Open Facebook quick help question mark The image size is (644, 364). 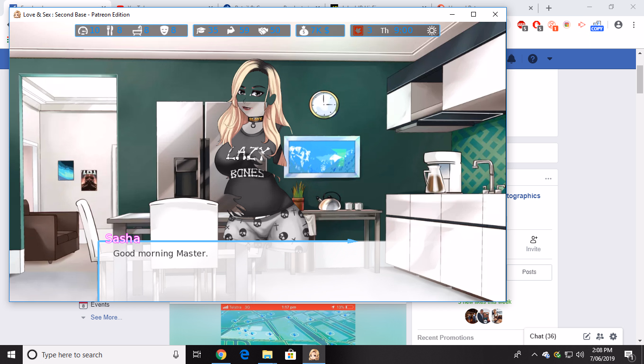(x=533, y=59)
